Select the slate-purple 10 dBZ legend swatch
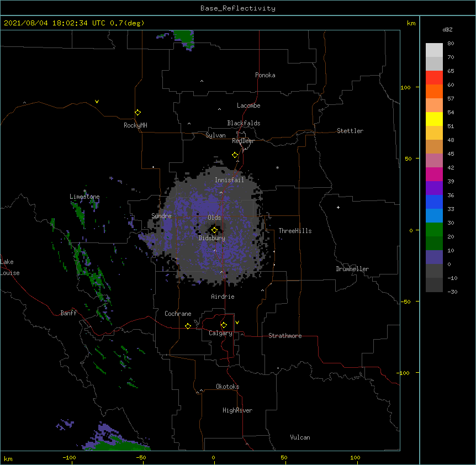This screenshot has width=476, height=465. point(434,257)
